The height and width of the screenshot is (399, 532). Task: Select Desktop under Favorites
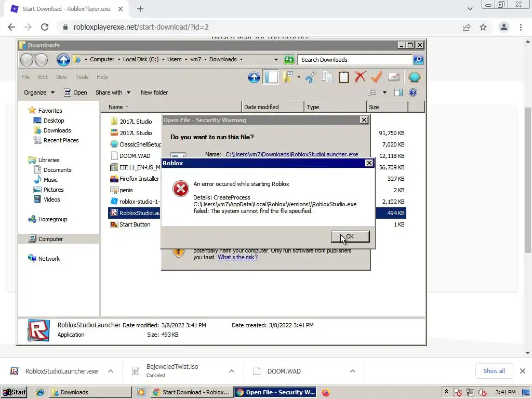48,121
